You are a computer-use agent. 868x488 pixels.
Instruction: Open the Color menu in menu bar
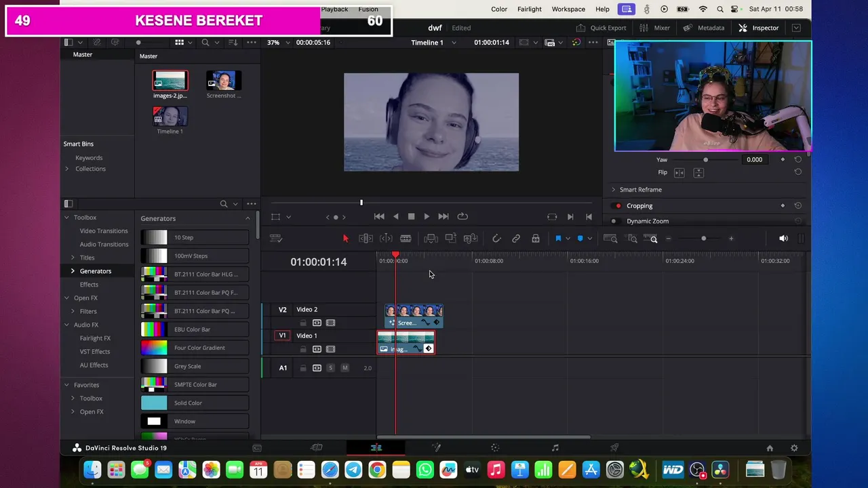click(499, 9)
